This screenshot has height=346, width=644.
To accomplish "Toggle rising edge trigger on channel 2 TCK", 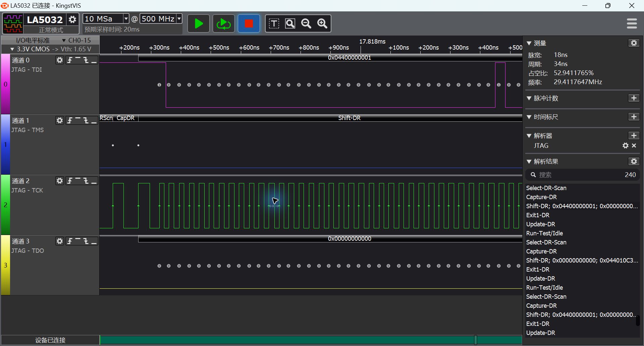I will 70,181.
